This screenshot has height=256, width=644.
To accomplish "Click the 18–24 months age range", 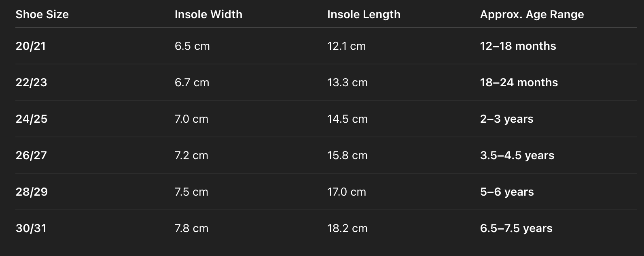I will coord(519,83).
